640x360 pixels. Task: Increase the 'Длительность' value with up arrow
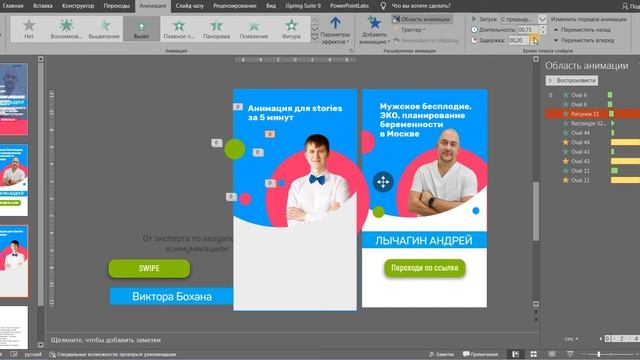[x=543, y=28]
